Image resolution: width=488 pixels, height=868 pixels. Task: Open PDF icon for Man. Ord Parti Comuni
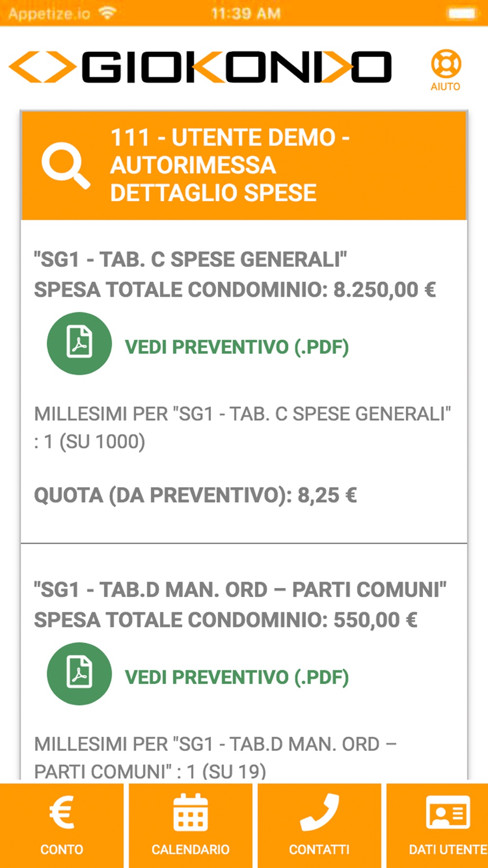tap(79, 674)
